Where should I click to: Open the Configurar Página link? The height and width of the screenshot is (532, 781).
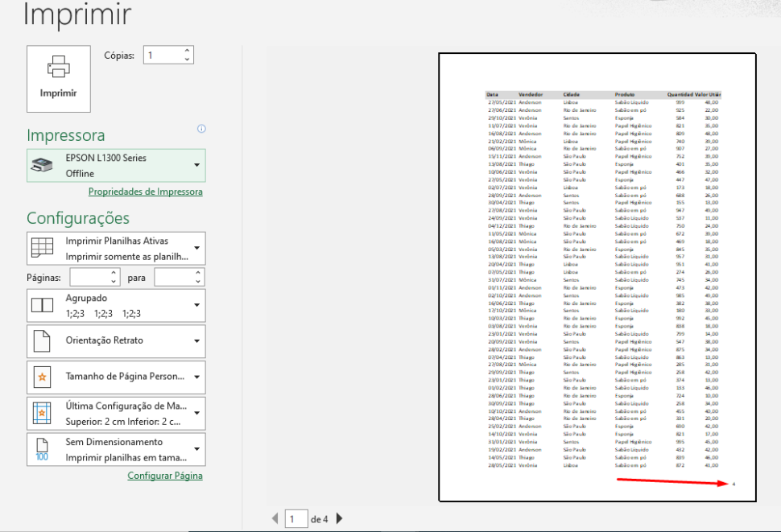coord(165,476)
